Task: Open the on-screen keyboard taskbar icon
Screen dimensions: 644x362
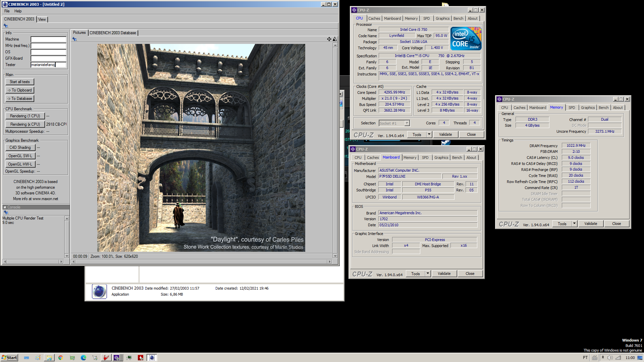Action: [26, 358]
